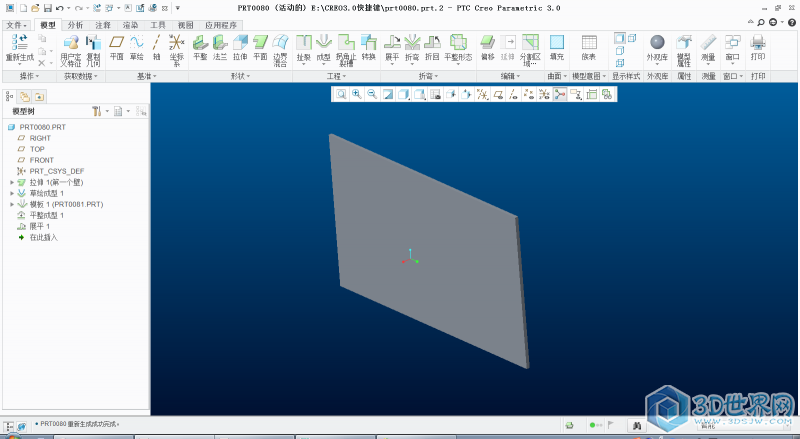Screen dimensions: 800x439
Task: Switch to the 注释 annotate tab
Action: coord(103,25)
